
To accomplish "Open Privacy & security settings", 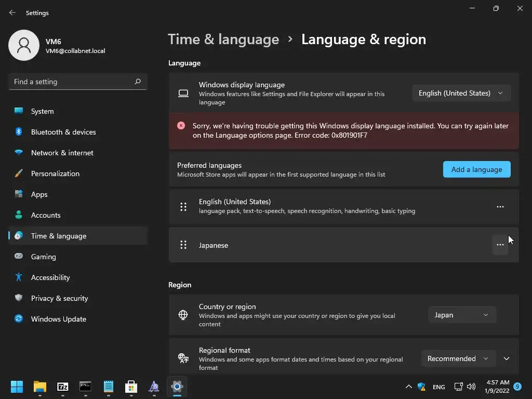I will click(x=78, y=298).
